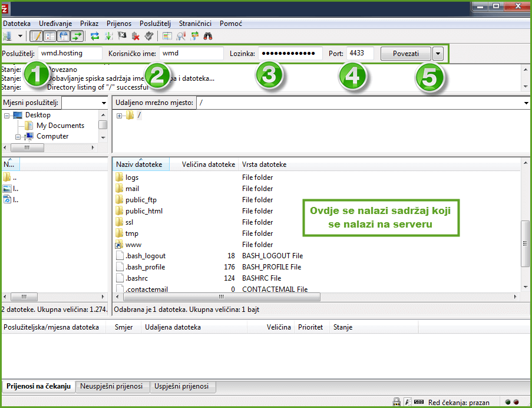The height and width of the screenshot is (408, 532).
Task: Toggle the transfer queue display
Action: pos(77,36)
